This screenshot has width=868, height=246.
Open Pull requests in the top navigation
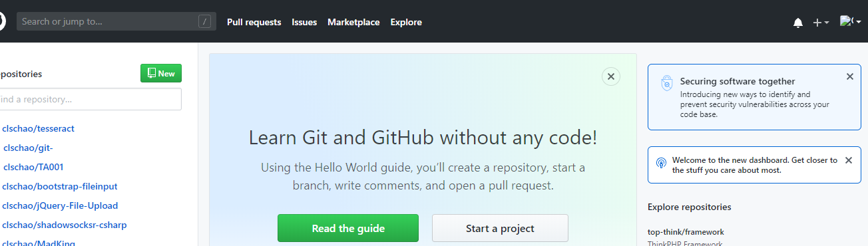click(254, 22)
